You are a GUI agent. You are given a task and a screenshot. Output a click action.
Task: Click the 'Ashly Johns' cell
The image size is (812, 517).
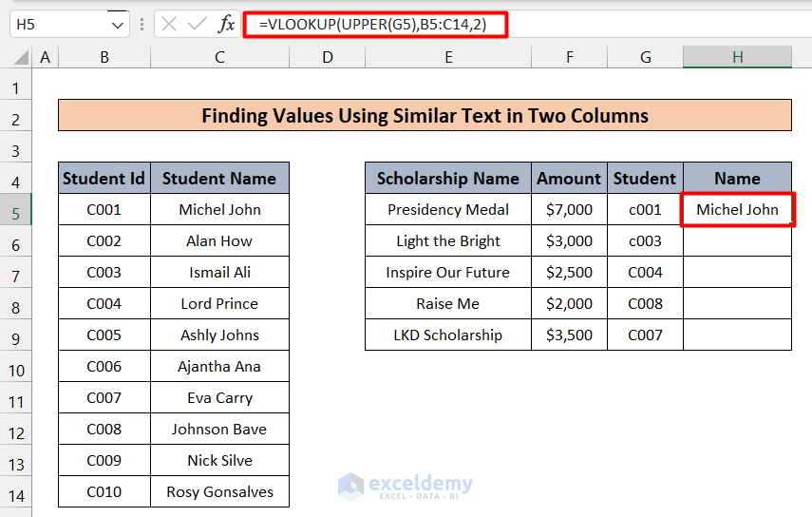tap(219, 335)
